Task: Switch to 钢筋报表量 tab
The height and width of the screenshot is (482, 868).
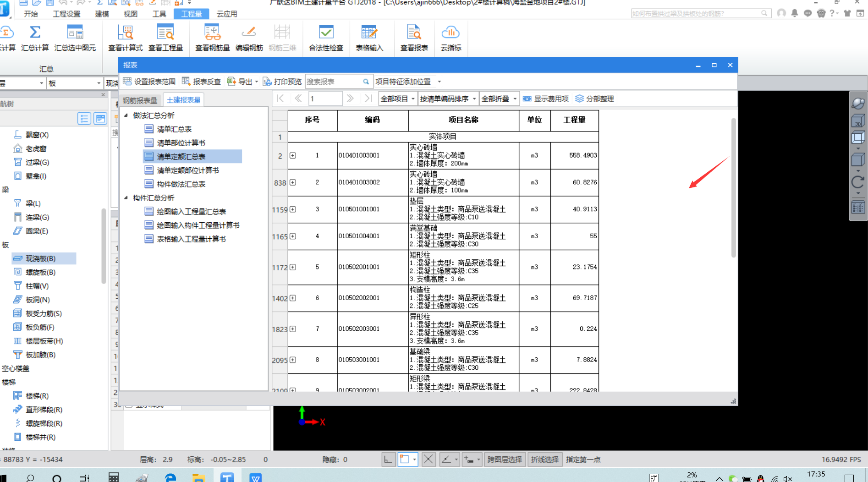Action: (x=140, y=100)
